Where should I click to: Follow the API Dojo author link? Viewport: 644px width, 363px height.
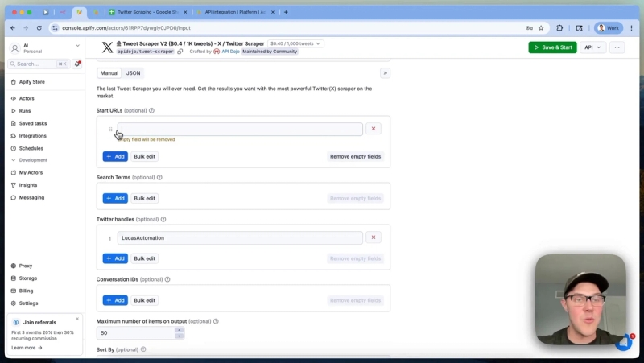click(x=230, y=52)
